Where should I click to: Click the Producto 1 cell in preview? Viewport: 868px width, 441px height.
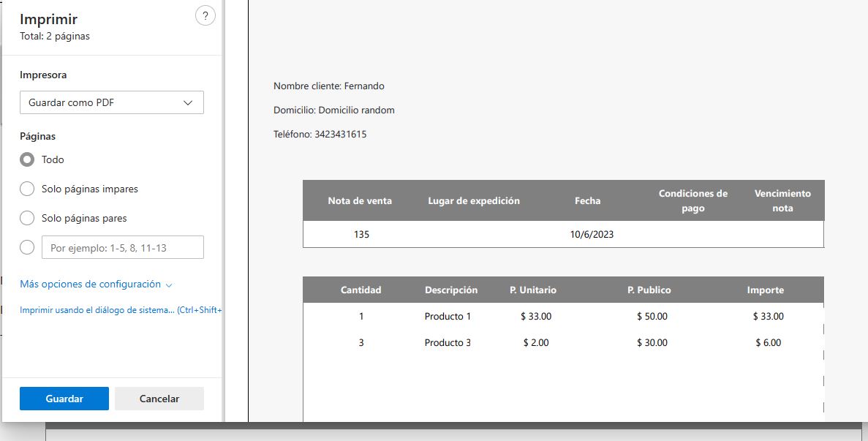tap(448, 317)
